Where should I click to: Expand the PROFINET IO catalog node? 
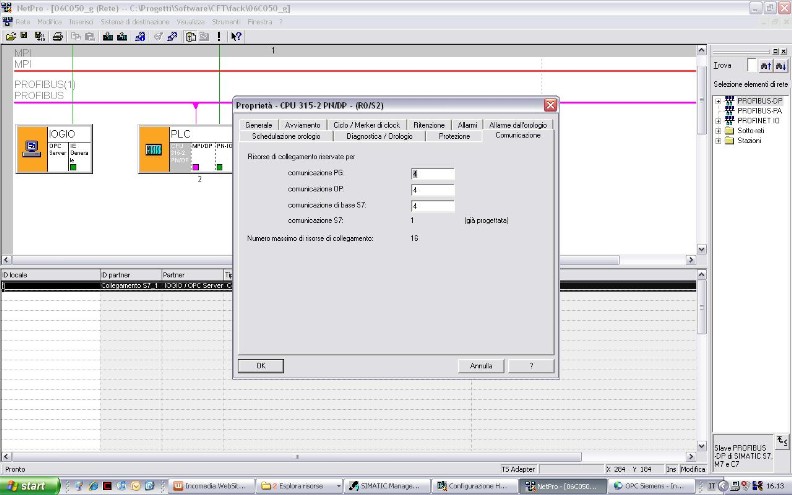pyautogui.click(x=718, y=121)
